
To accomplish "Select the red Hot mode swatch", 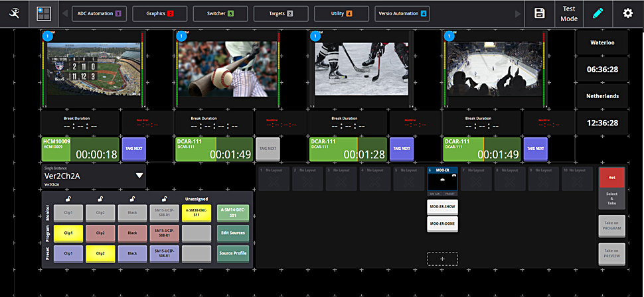I will (611, 178).
